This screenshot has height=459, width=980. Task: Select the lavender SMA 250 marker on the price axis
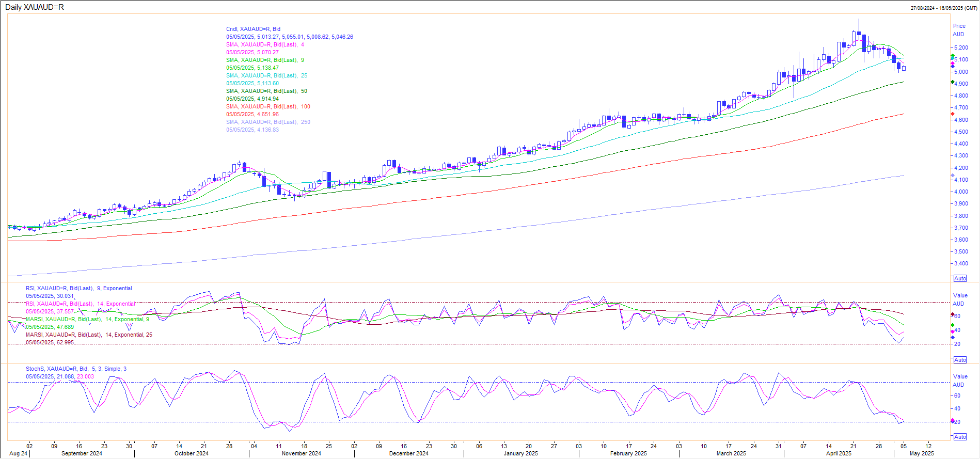(953, 176)
